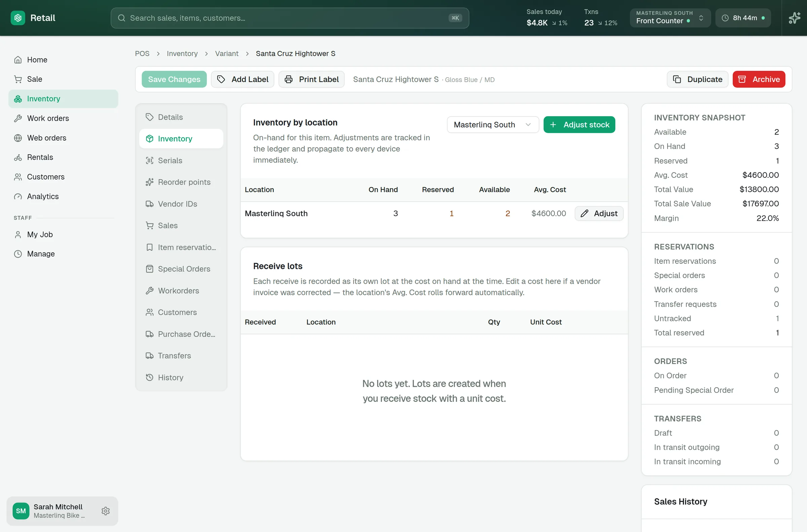Expand the Masterlinq South location dropdown
The width and height of the screenshot is (807, 532).
pos(492,125)
